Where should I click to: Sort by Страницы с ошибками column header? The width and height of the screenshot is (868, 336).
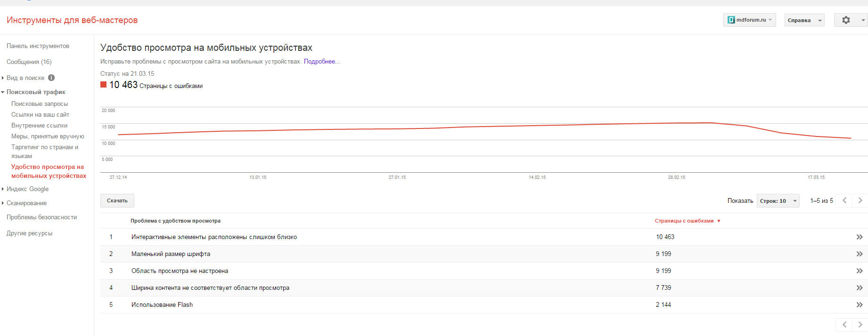pyautogui.click(x=684, y=221)
